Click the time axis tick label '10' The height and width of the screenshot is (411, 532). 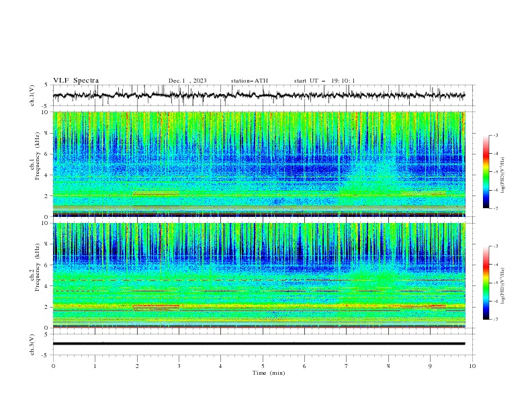pyautogui.click(x=472, y=366)
